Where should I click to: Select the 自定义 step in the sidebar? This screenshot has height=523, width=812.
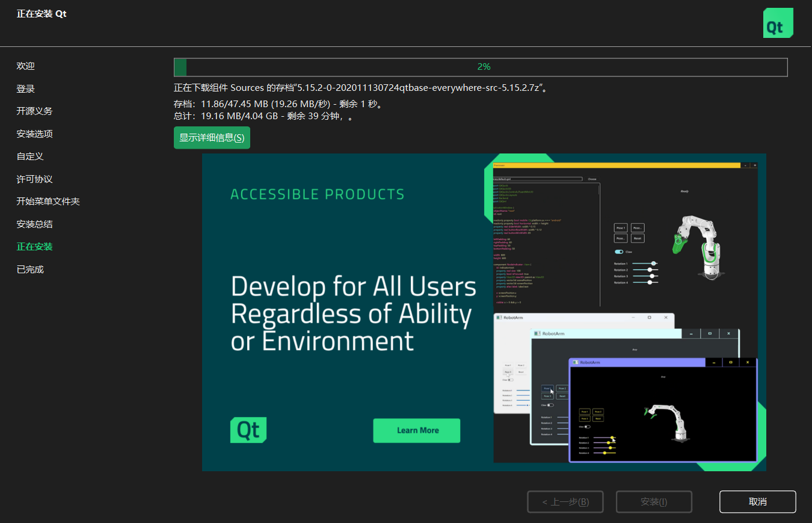(x=30, y=156)
